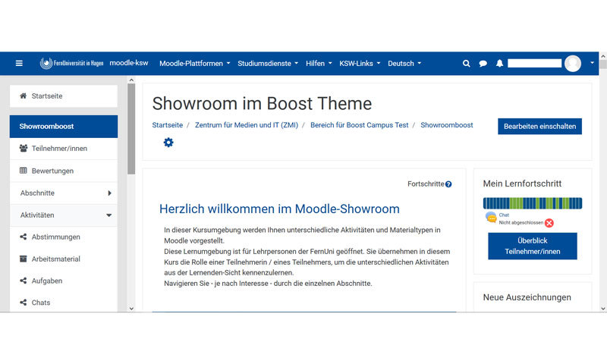Screen dimensions: 607x364
Task: Select Startseite in the sidebar
Action: click(64, 96)
